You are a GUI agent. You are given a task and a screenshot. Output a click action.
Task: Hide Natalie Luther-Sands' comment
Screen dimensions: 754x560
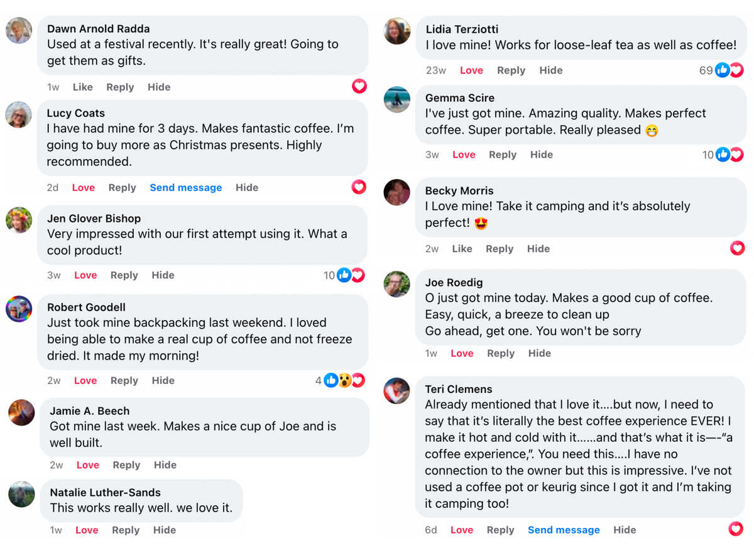[x=165, y=530]
